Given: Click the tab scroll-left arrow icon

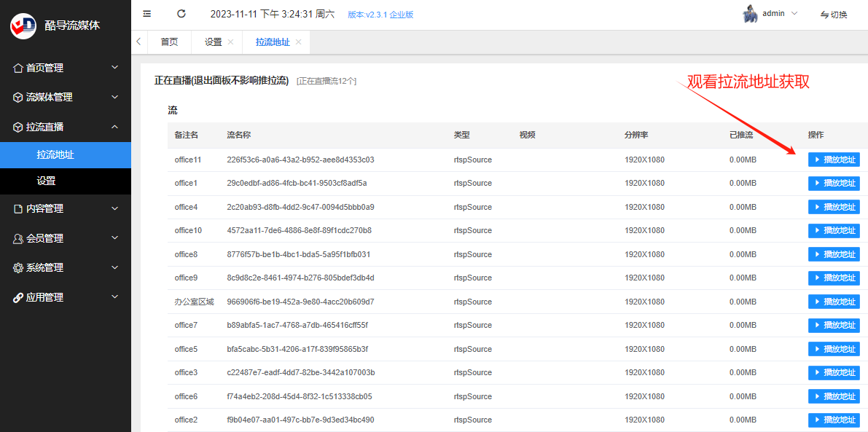Looking at the screenshot, I should [x=138, y=42].
